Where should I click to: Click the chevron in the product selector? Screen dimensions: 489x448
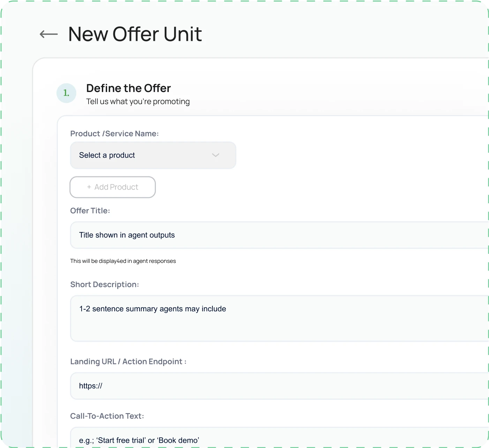point(216,155)
